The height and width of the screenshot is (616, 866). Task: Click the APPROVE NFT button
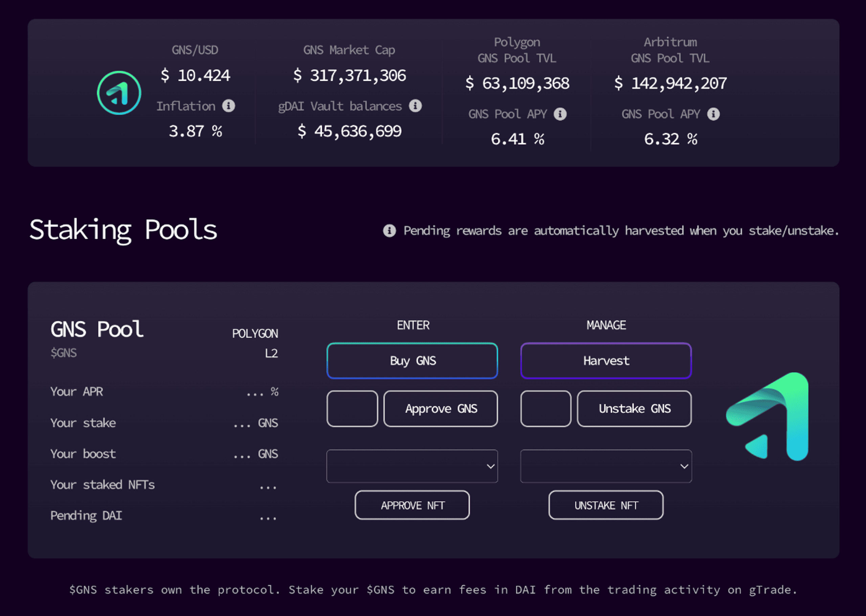412,505
